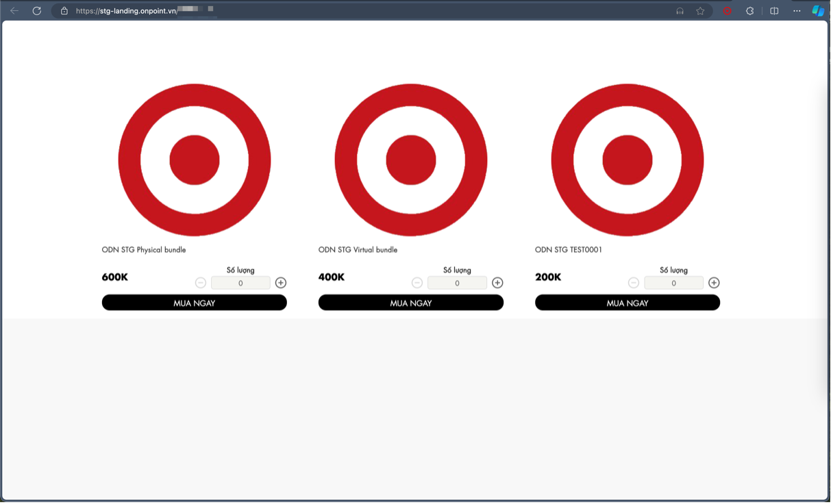Focus the quantity field for Physical bundle

[240, 283]
